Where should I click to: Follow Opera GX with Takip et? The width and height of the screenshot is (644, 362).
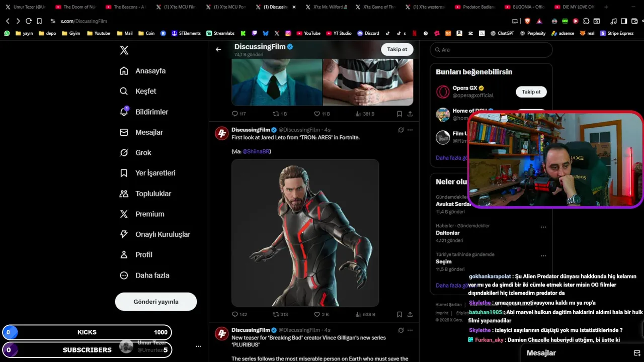(x=531, y=92)
